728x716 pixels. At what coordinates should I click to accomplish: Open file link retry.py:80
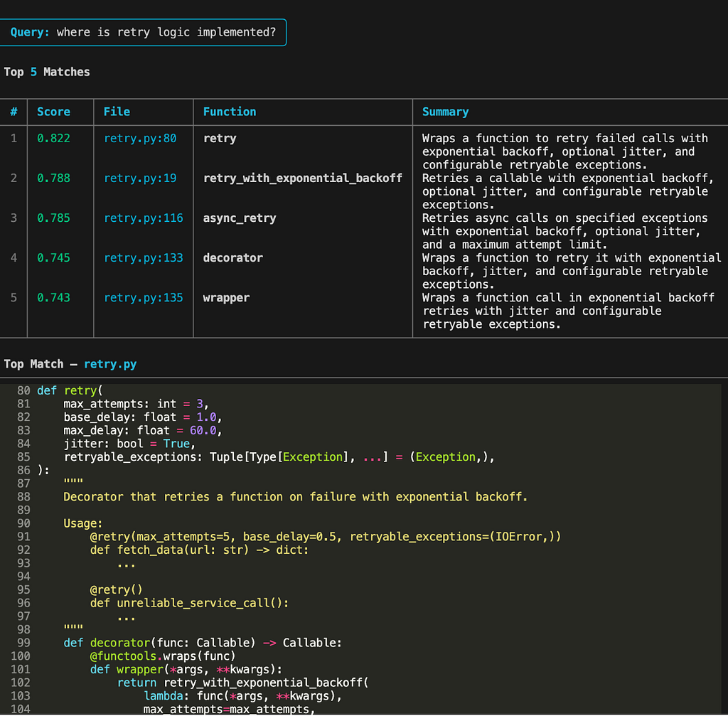[x=140, y=139]
